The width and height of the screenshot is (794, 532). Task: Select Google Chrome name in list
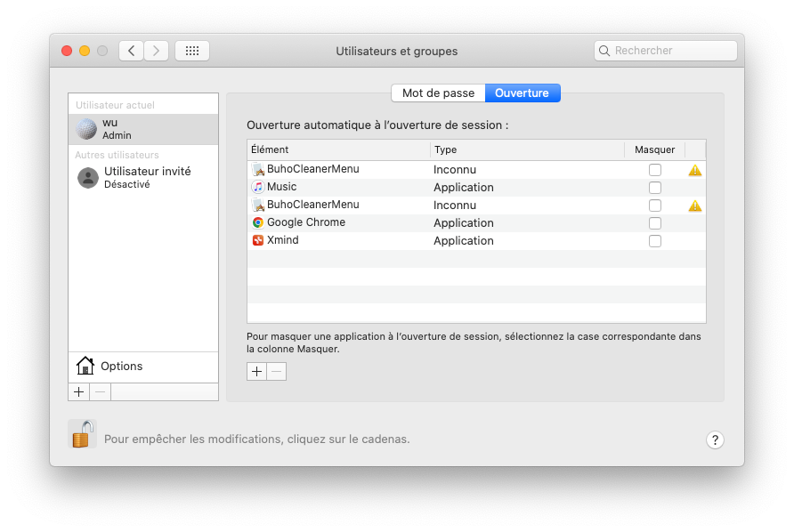tap(306, 222)
